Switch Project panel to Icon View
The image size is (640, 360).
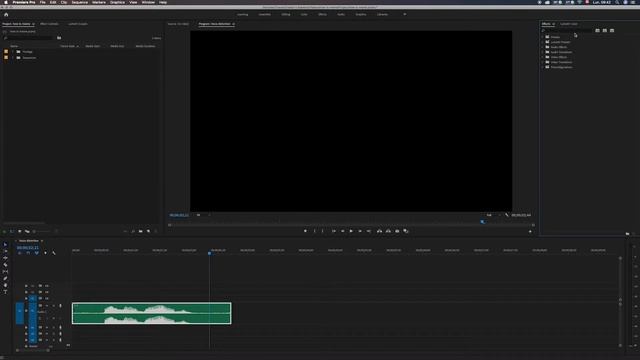pyautogui.click(x=20, y=231)
